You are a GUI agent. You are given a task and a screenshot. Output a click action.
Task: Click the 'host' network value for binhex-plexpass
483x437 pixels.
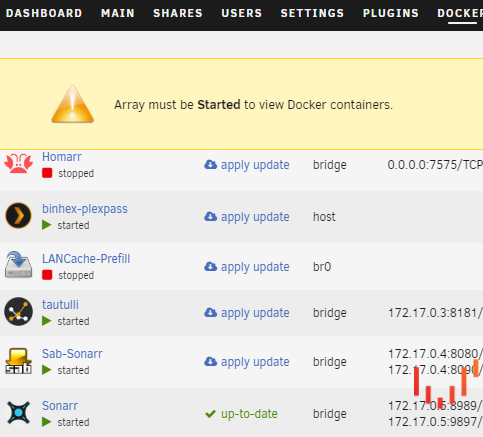click(x=324, y=217)
